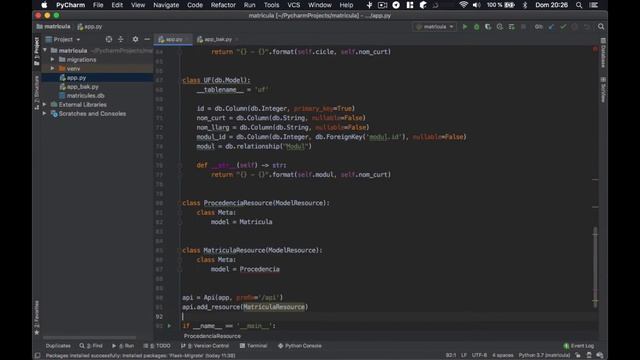The height and width of the screenshot is (360, 640).
Task: Open the Version Control tool window
Action: 205,346
